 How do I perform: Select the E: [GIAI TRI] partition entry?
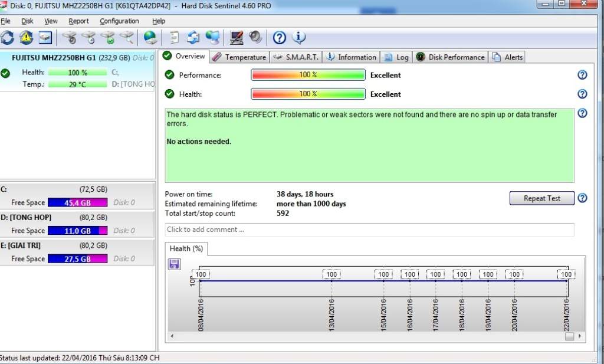77,252
